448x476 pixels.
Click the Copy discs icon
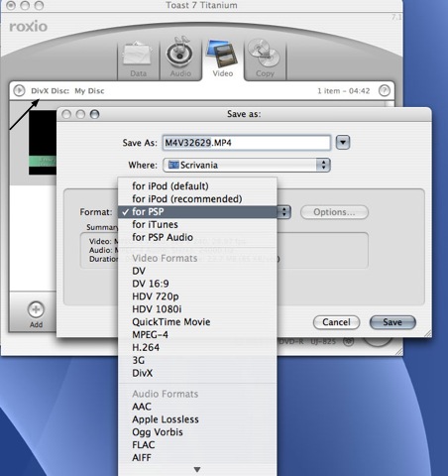click(265, 53)
